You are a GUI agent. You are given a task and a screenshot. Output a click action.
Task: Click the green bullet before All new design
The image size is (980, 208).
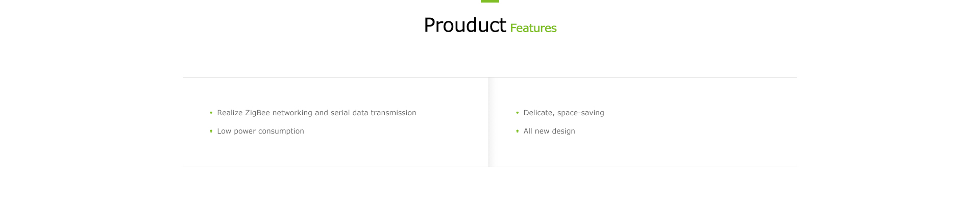[517, 131]
